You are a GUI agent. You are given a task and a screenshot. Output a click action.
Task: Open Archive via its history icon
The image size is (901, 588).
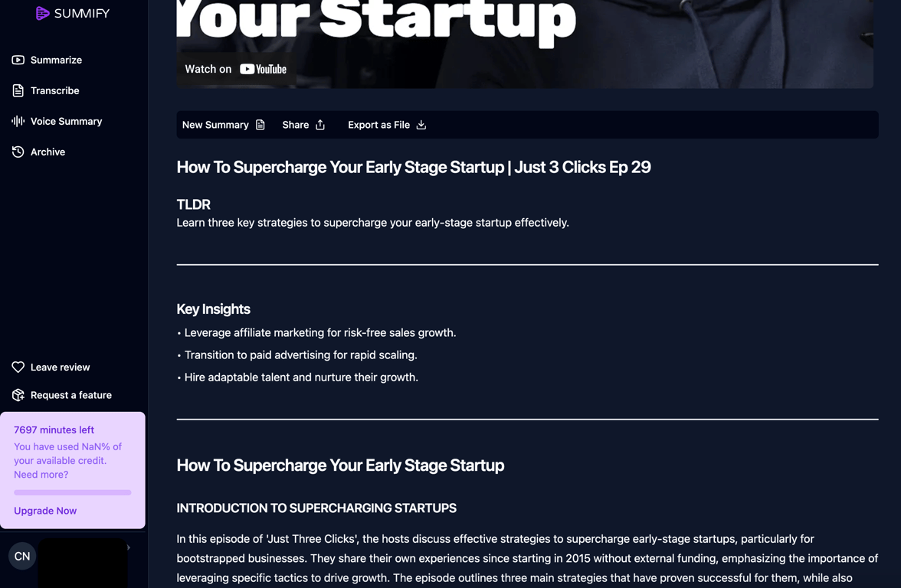click(18, 152)
